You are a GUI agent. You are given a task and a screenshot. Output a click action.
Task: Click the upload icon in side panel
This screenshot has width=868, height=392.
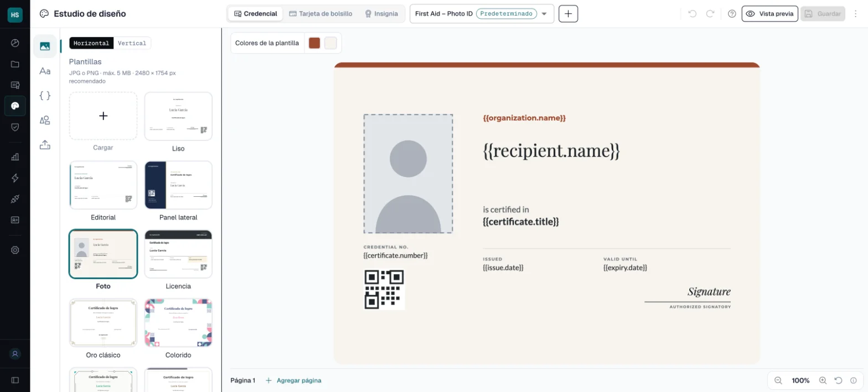(45, 145)
